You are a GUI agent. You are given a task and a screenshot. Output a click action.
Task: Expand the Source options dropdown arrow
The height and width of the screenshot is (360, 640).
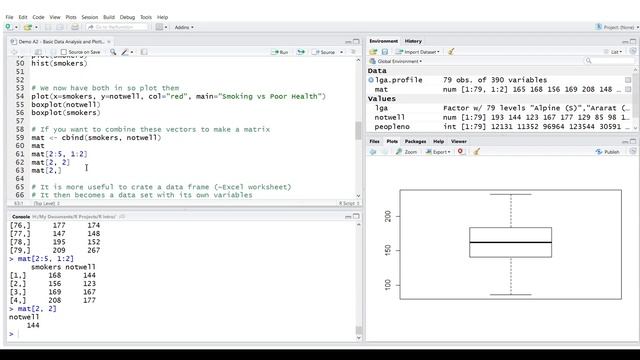click(342, 52)
